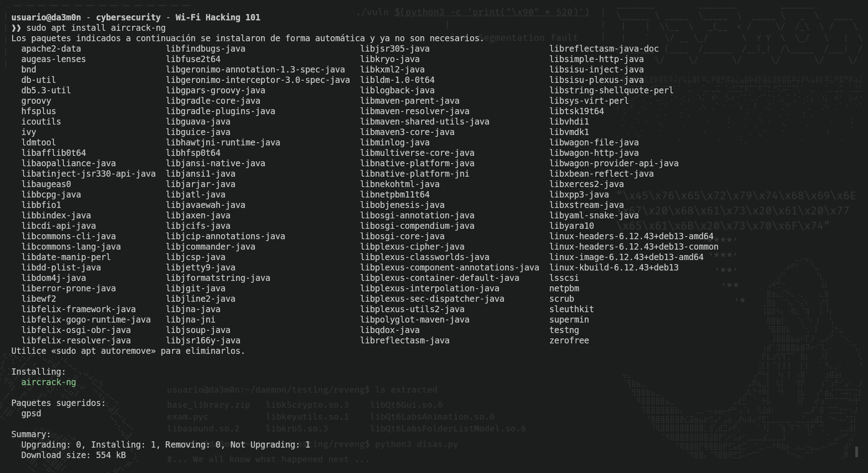This screenshot has width=868, height=473.
Task: Click the linux-image-6.12.43+deb13-amd64 entry
Action: (x=626, y=257)
